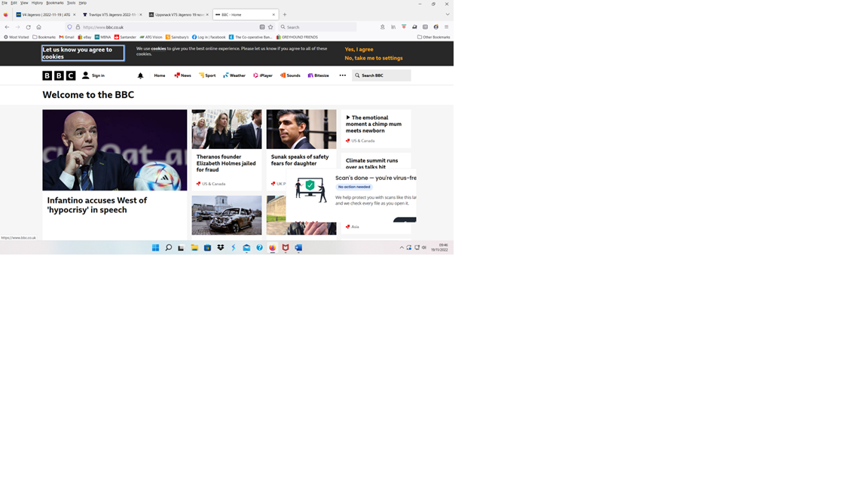The image size is (868, 488).
Task: Open the Firefox hamburger application menu
Action: click(x=446, y=27)
